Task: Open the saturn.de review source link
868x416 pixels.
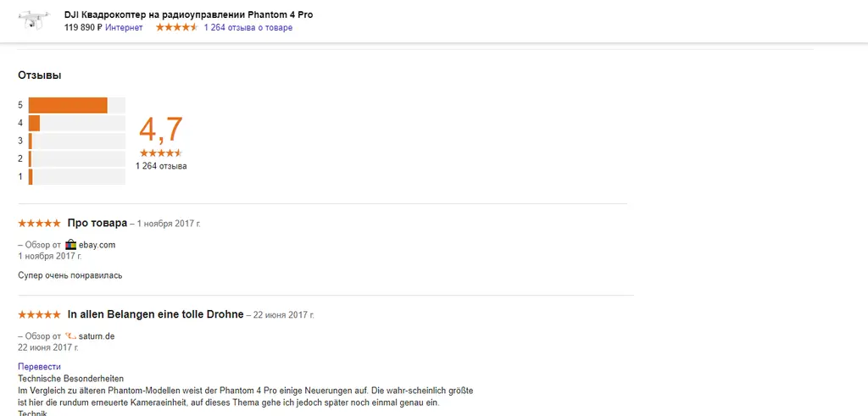Action: (97, 336)
